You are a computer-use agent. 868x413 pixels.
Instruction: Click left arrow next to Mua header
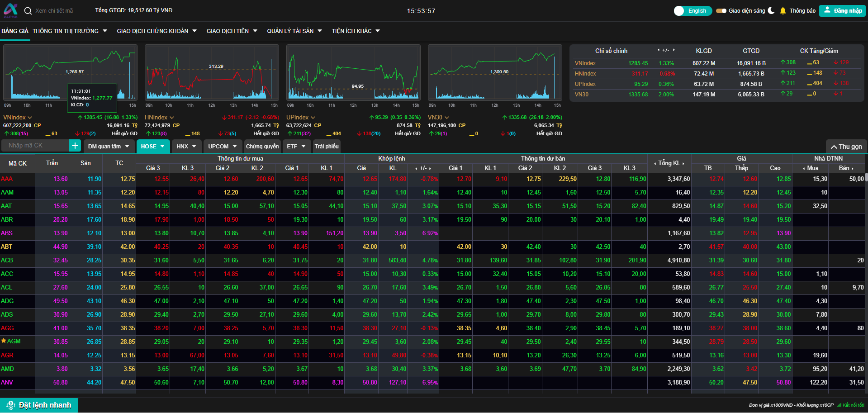point(804,168)
